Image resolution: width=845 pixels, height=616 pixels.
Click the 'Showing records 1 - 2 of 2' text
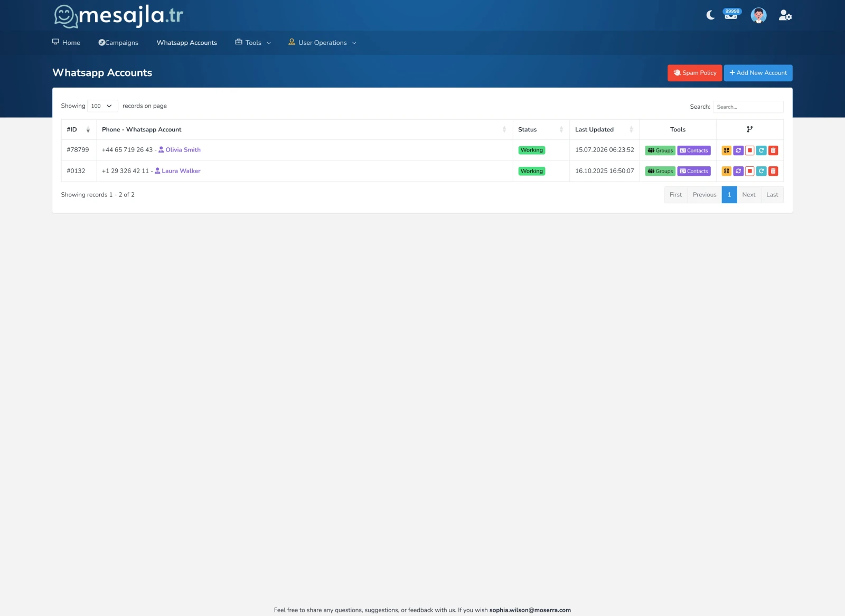pyautogui.click(x=98, y=195)
